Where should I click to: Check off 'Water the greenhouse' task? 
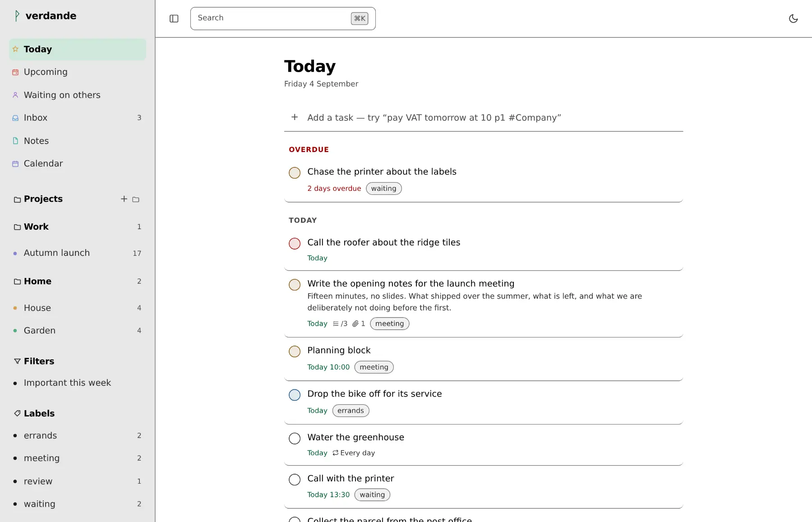295,439
